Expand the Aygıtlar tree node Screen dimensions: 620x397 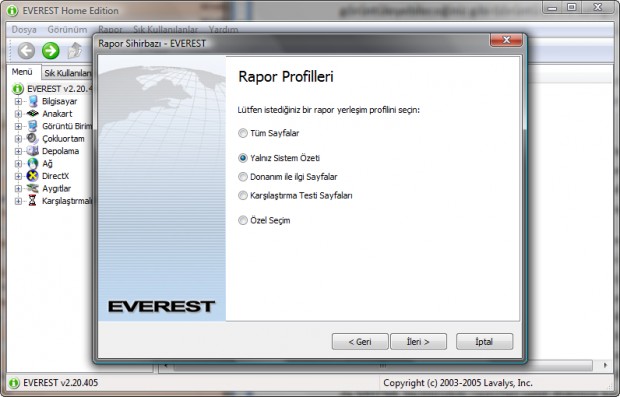[x=18, y=189]
